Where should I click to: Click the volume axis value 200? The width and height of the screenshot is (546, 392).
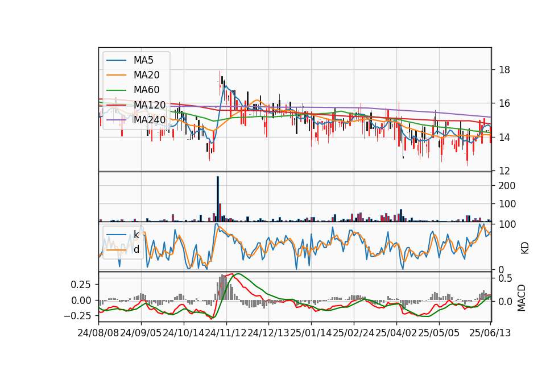507,186
